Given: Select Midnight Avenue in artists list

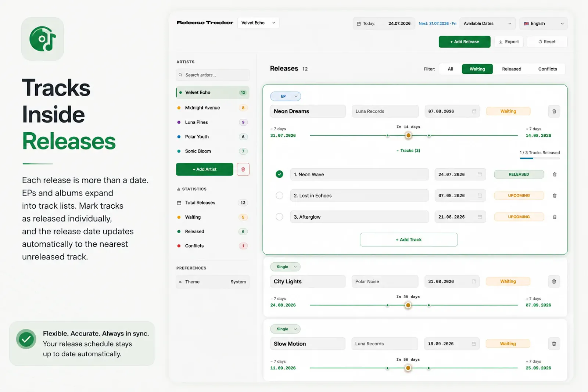Looking at the screenshot, I should click(212, 108).
